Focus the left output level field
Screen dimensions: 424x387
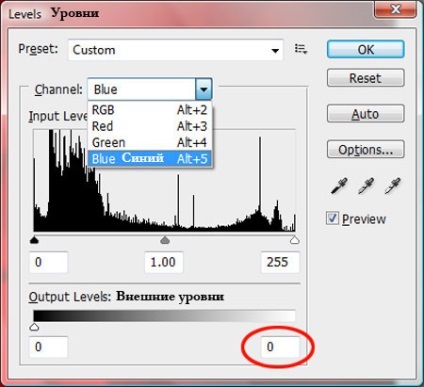[49, 347]
